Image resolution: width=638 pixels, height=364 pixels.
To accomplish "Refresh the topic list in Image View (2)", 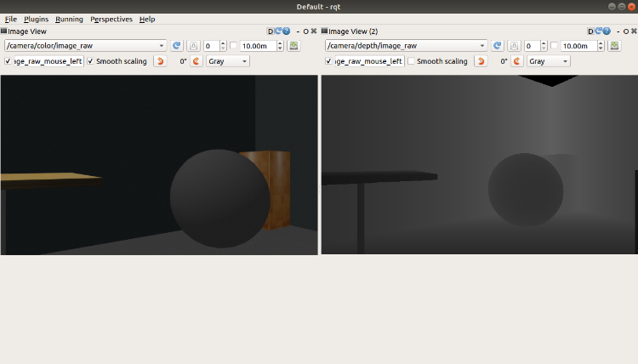I will pyautogui.click(x=498, y=46).
